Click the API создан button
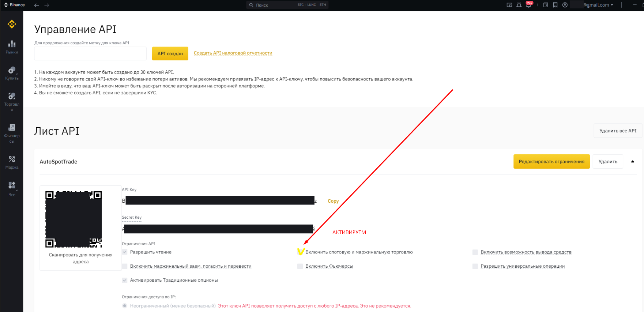 170,53
